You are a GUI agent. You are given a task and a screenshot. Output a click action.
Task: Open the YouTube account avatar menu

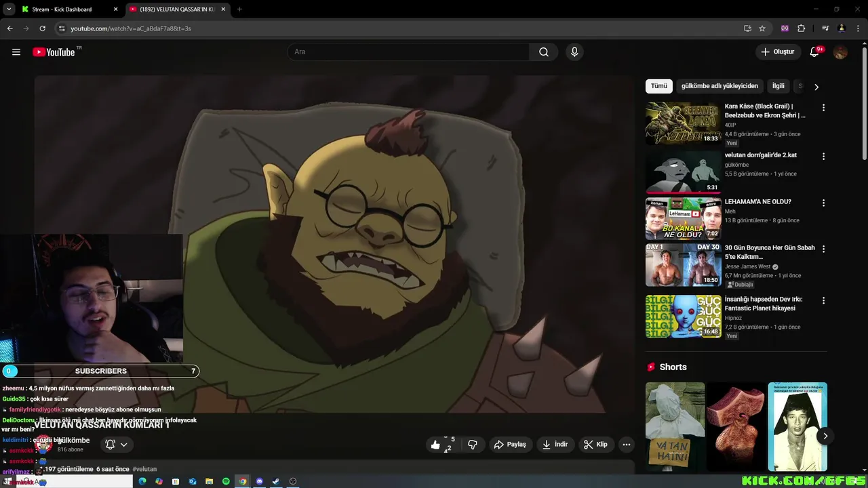[841, 52]
